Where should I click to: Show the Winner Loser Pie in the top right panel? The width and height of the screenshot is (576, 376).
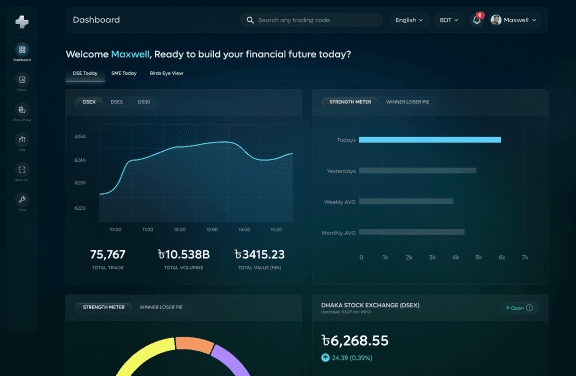[x=407, y=102]
